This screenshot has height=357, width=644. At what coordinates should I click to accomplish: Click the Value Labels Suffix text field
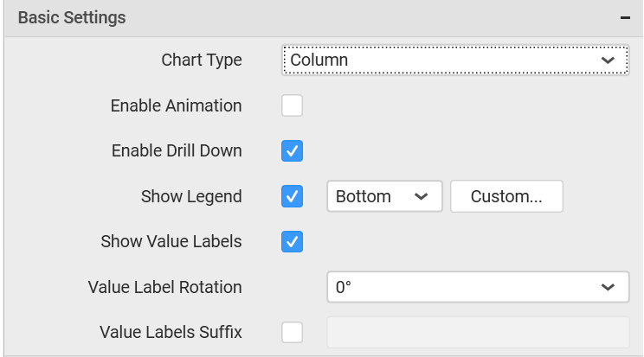click(477, 332)
